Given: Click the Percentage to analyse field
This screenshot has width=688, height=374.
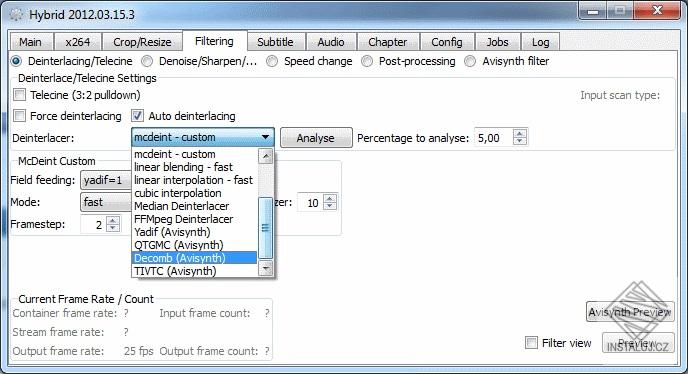Looking at the screenshot, I should pos(494,138).
